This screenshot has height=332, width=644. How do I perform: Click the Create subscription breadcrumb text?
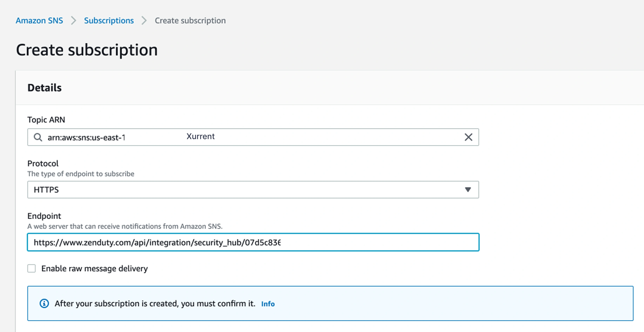click(x=190, y=21)
